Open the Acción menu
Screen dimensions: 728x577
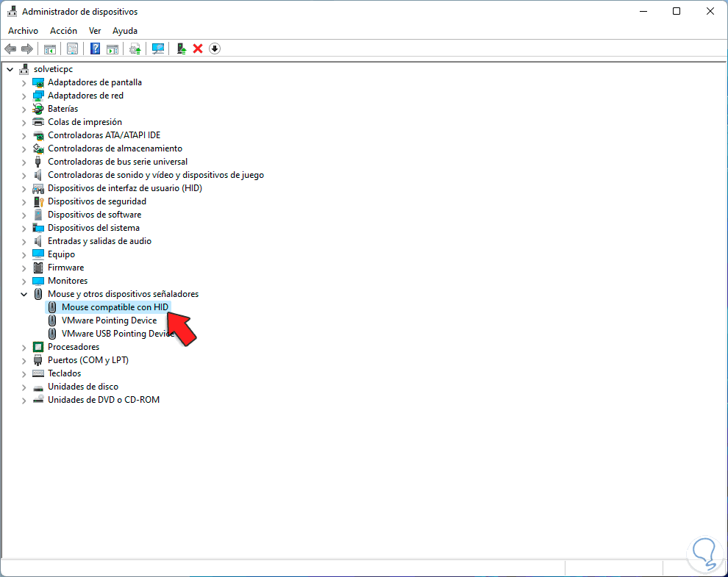click(x=63, y=31)
